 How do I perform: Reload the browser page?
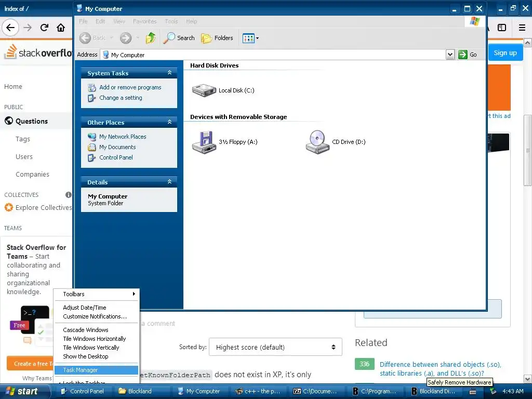point(44,28)
